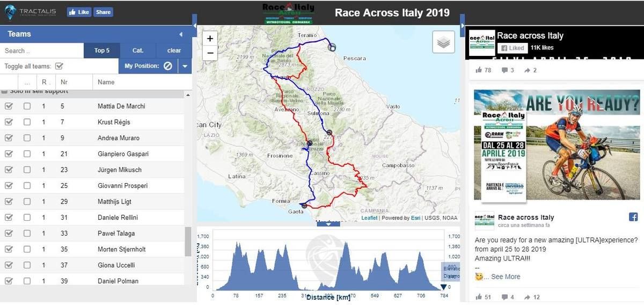Select rider Daniel Polman
644x305 pixels.
(x=118, y=281)
